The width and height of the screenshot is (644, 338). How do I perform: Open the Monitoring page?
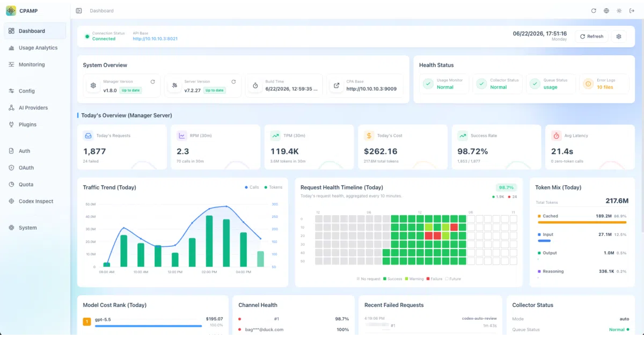pyautogui.click(x=35, y=64)
